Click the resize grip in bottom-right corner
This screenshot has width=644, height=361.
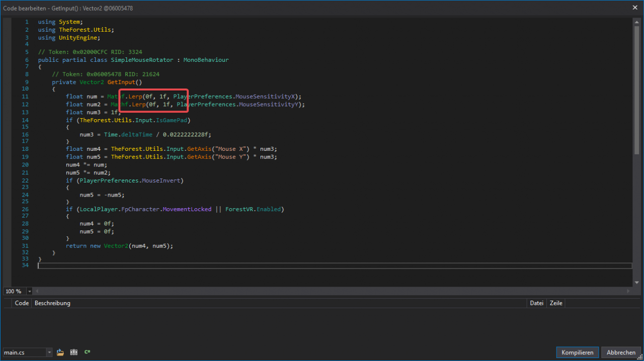(640, 357)
